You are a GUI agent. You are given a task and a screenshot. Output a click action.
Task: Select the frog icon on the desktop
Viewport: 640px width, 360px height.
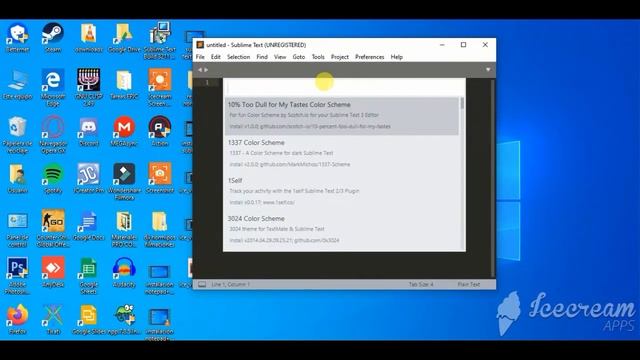(124, 316)
